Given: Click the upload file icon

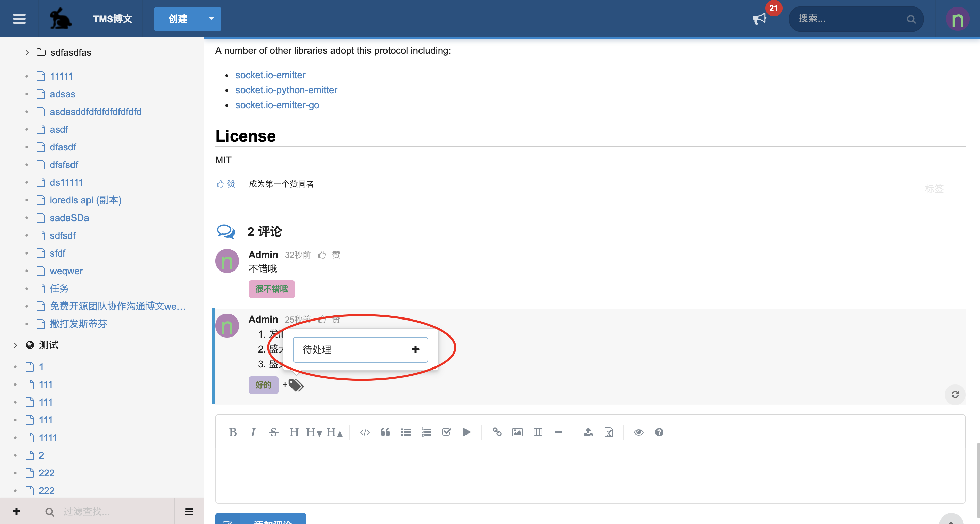Looking at the screenshot, I should 588,432.
